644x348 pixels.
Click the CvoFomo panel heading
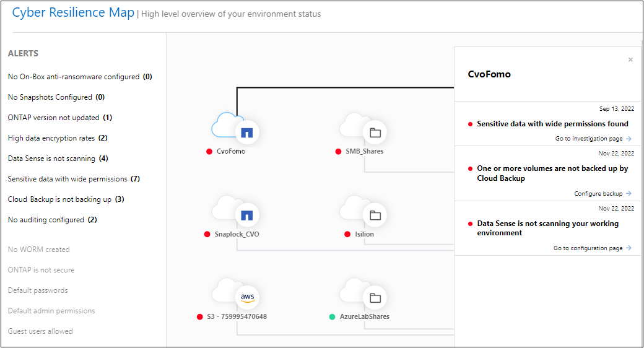(489, 74)
